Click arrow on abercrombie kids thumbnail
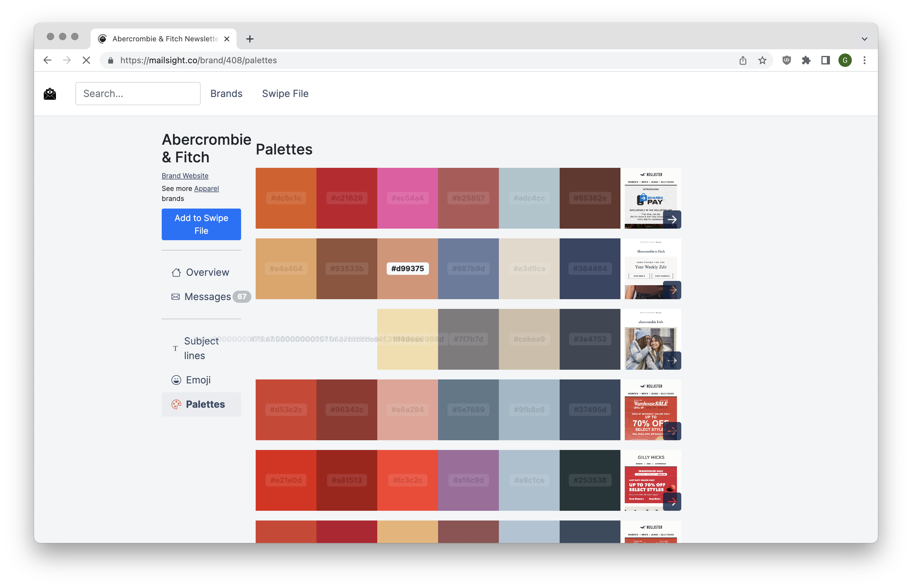This screenshot has width=912, height=588. tap(672, 361)
